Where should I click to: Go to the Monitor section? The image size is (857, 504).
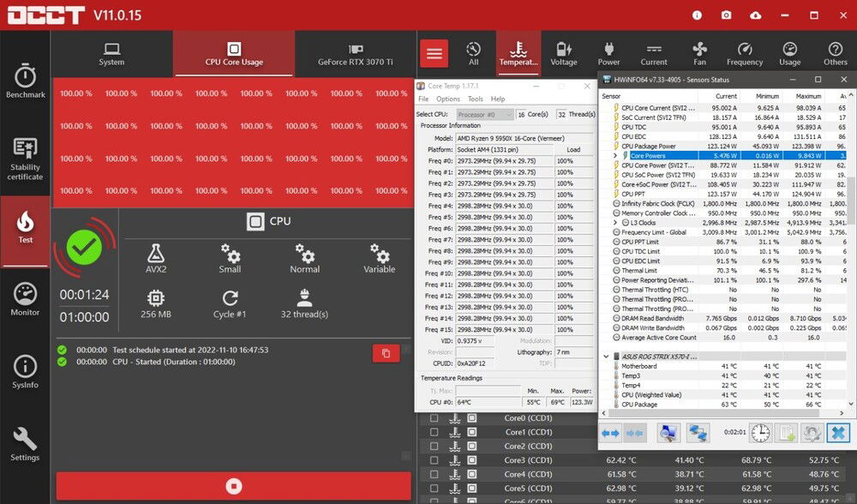tap(25, 299)
